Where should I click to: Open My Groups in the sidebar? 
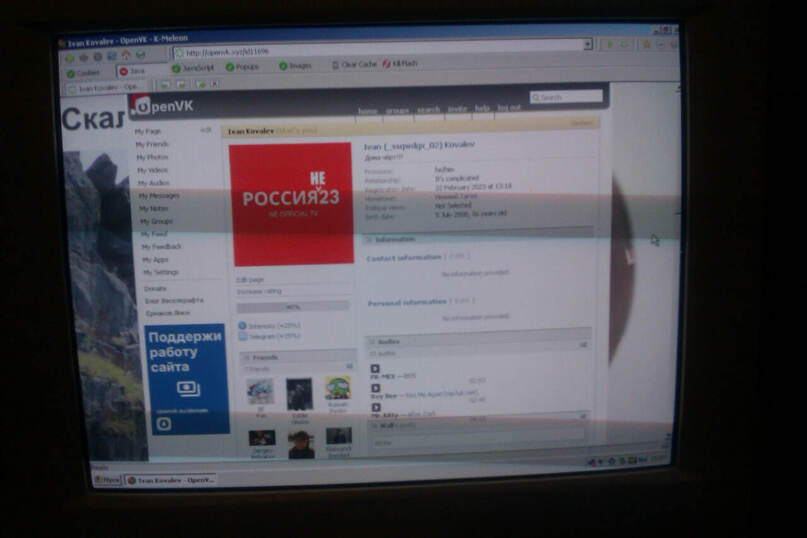click(x=156, y=221)
